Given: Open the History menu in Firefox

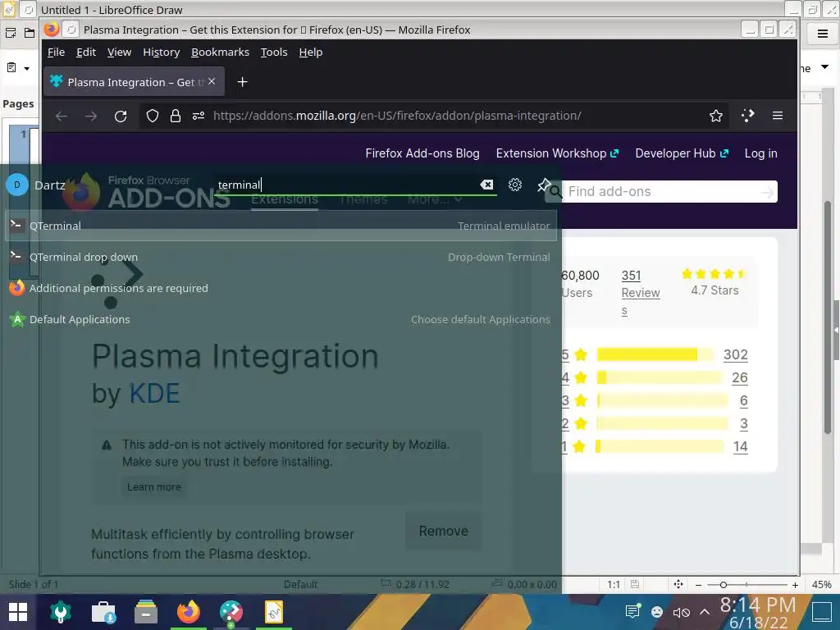Looking at the screenshot, I should pos(162,52).
